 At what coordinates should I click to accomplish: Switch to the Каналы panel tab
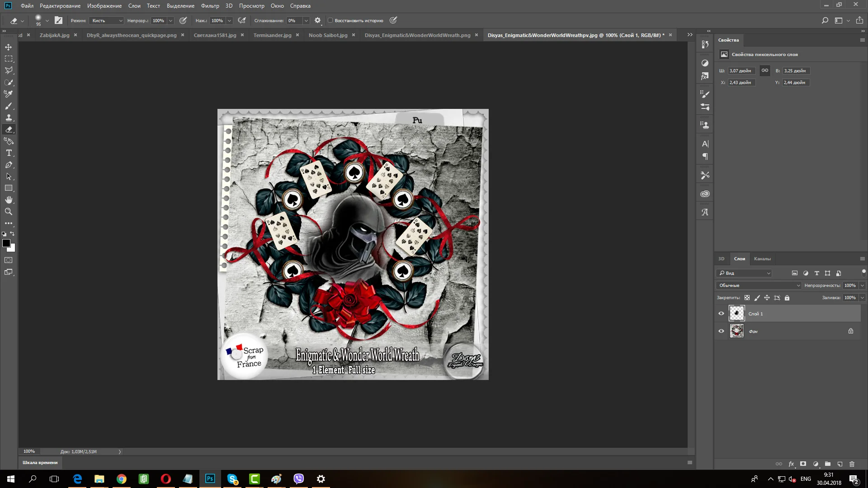point(762,259)
